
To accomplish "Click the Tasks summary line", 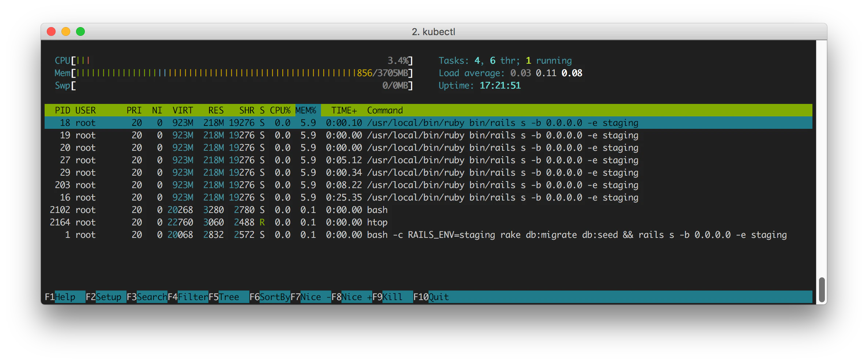I will 505,60.
